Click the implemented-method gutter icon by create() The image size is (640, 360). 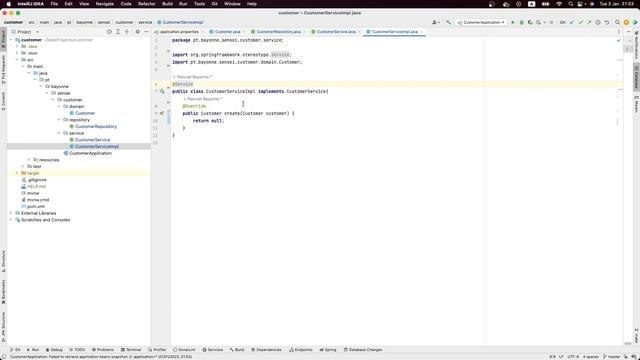(162, 113)
